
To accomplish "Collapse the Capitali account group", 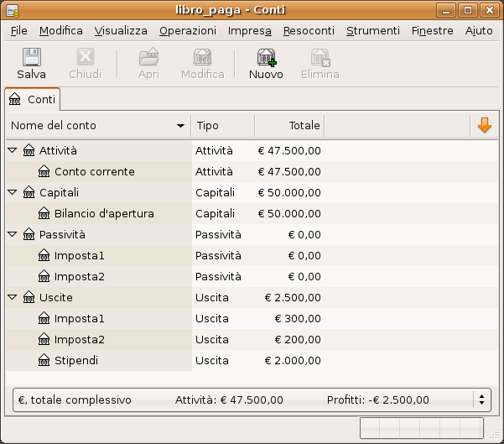I will 13,193.
